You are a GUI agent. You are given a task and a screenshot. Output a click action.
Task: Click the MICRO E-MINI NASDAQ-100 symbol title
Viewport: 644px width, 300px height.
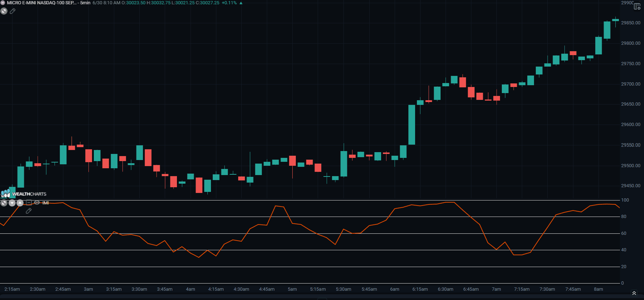[42, 3]
